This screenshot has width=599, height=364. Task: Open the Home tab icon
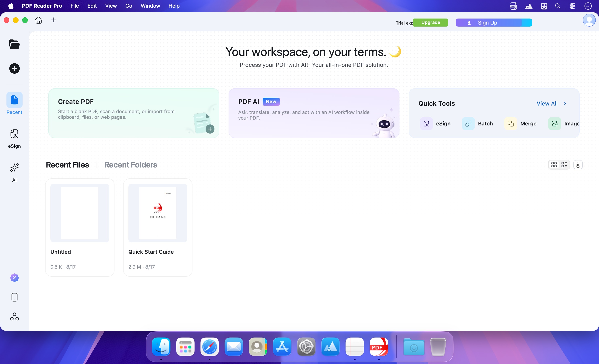[x=39, y=20]
